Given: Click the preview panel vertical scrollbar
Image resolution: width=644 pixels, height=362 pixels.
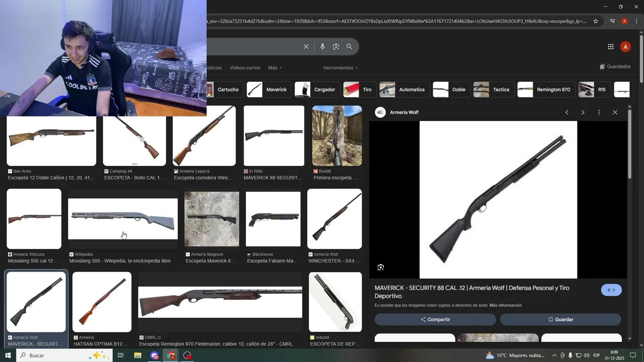Looking at the screenshot, I should (629, 144).
